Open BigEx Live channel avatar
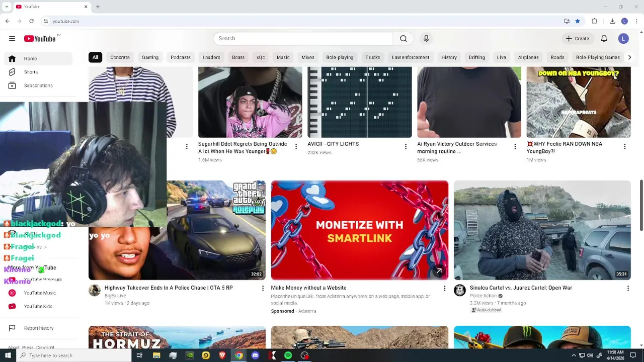 coord(95,290)
